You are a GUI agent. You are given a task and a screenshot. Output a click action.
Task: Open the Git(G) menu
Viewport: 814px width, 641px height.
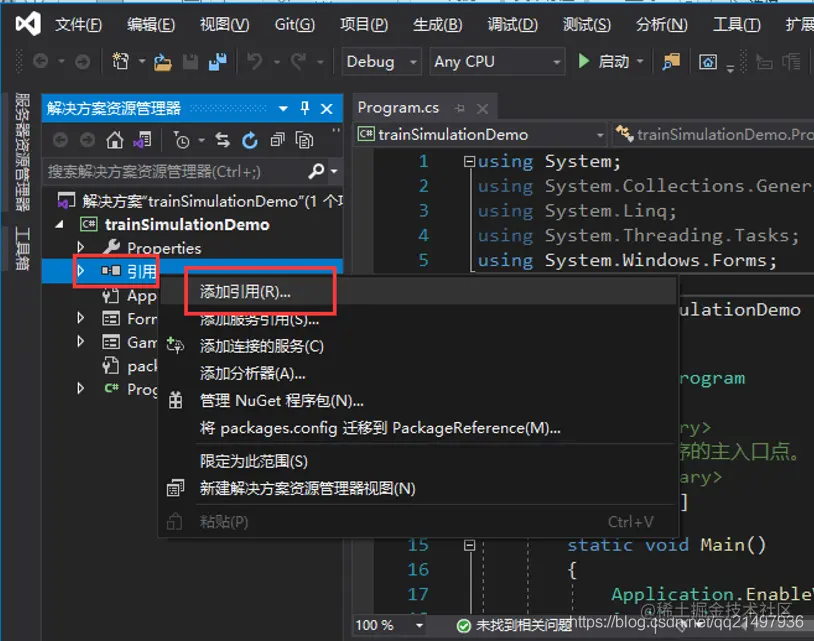[x=295, y=24]
